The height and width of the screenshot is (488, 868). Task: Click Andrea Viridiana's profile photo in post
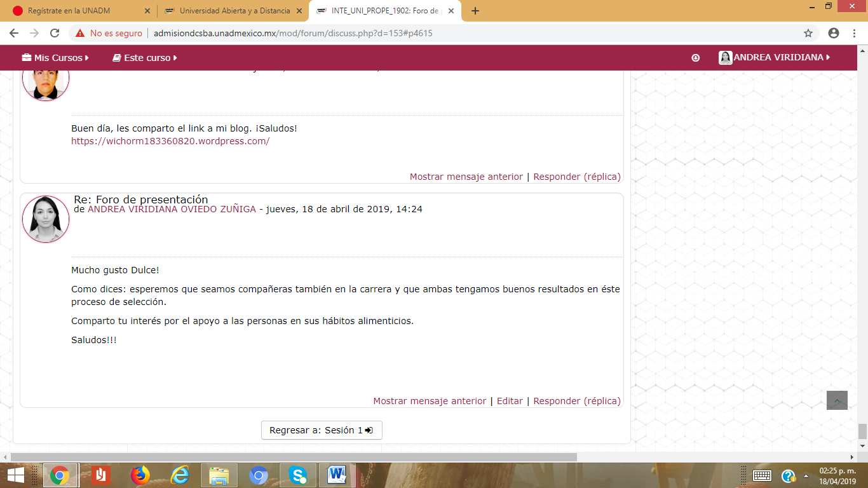[46, 219]
